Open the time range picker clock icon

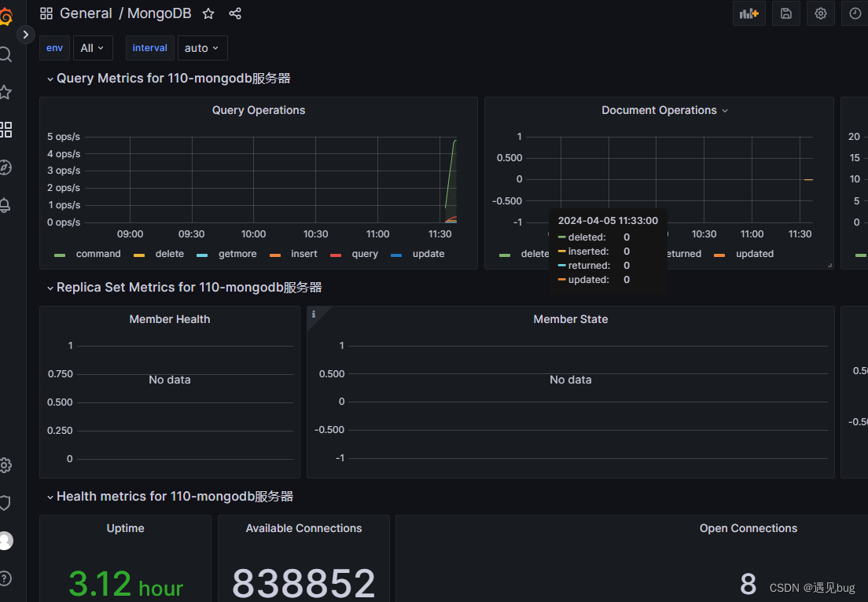855,13
